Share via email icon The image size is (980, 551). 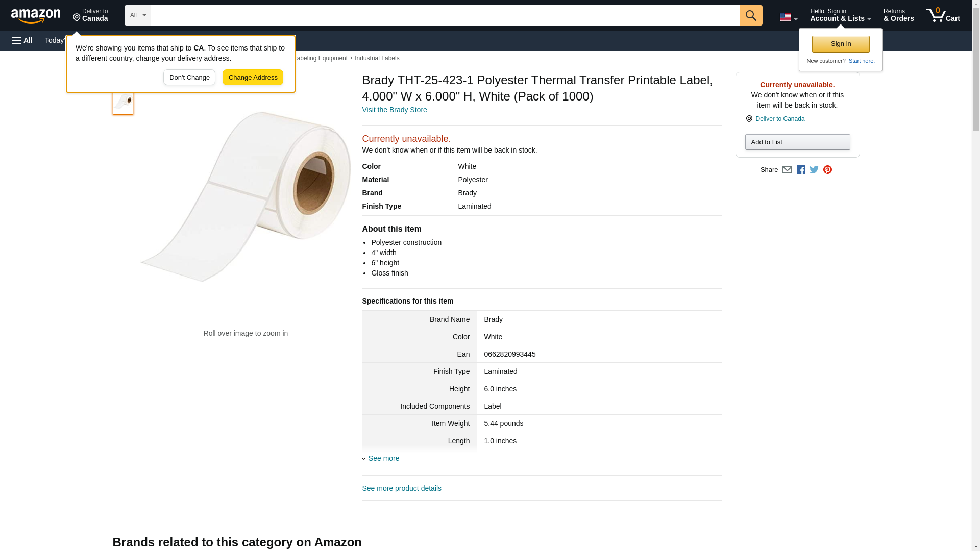(787, 170)
